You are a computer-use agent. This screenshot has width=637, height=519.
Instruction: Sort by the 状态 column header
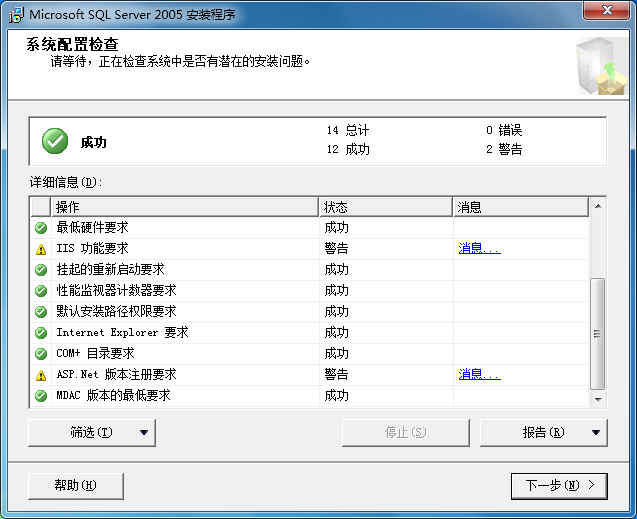[x=386, y=207]
